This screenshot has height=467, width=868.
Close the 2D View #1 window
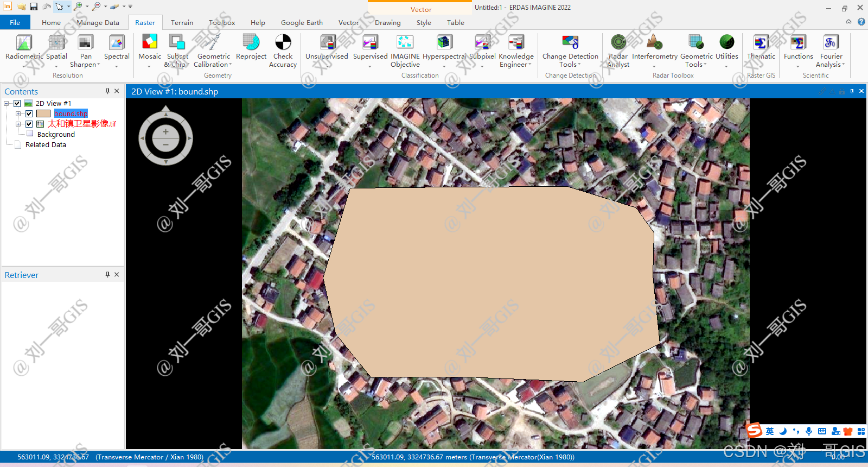tap(861, 91)
